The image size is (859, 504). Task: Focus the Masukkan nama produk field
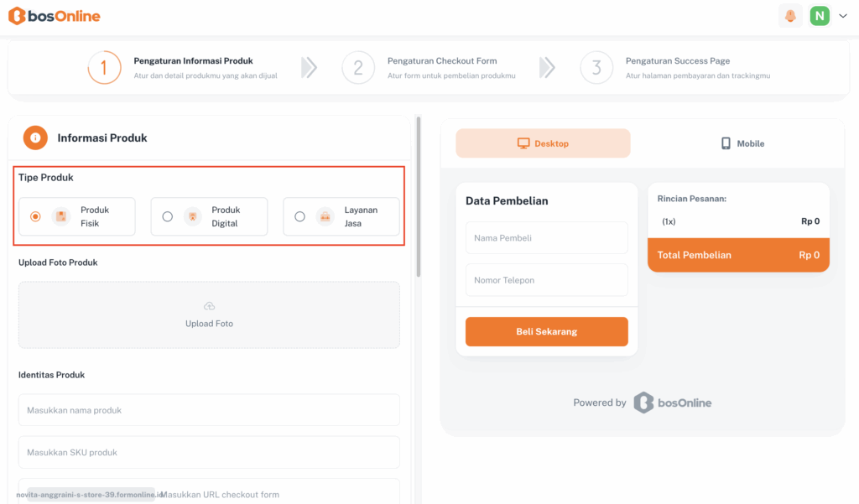point(209,410)
